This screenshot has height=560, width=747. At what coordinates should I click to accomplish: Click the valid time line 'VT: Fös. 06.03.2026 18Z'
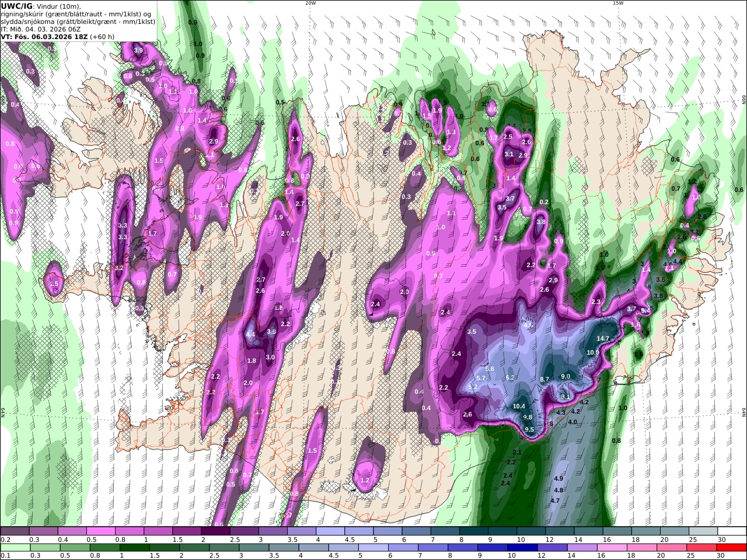point(44,36)
